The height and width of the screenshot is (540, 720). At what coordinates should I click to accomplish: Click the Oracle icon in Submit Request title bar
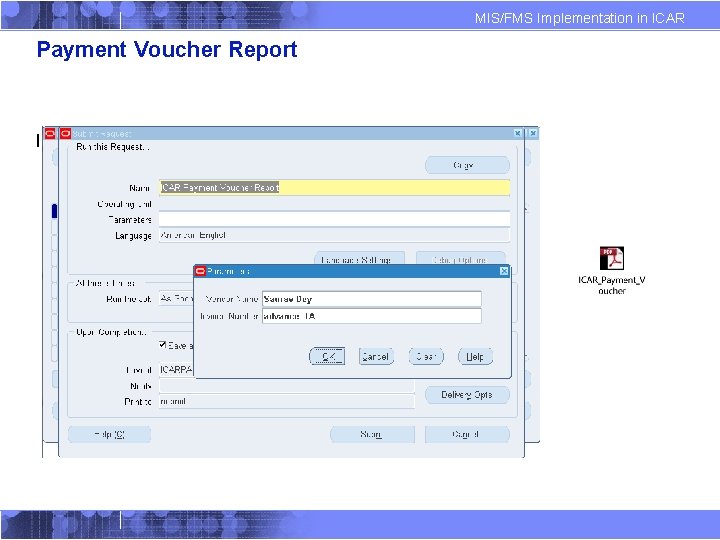click(x=65, y=134)
